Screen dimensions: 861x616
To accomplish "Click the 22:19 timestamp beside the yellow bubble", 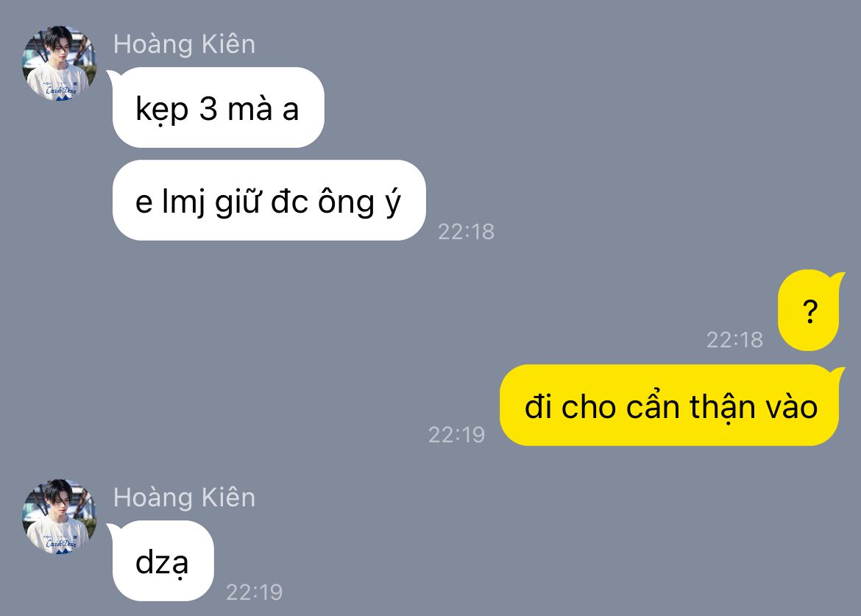I will click(x=457, y=435).
